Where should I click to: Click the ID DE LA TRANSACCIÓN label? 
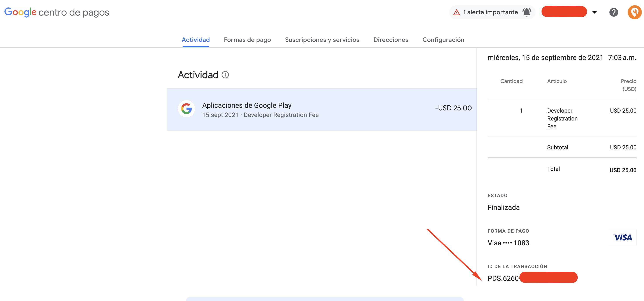[x=517, y=266]
